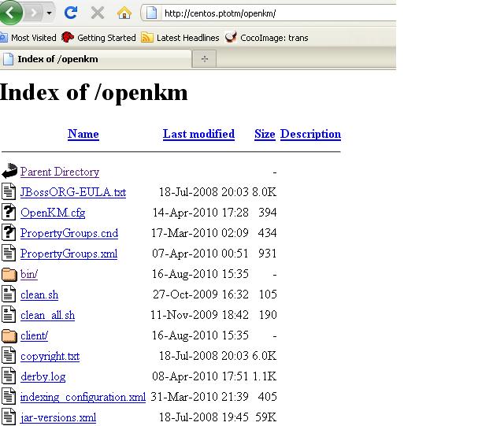Click the Stop loading X icon
The width and height of the screenshot is (504, 426).
[x=98, y=13]
